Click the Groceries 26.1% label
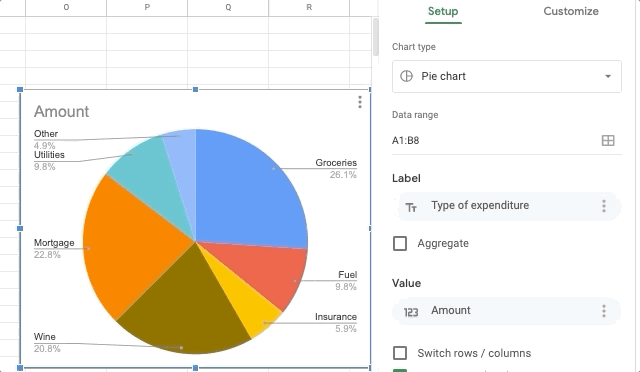The width and height of the screenshot is (640, 372). tap(336, 169)
